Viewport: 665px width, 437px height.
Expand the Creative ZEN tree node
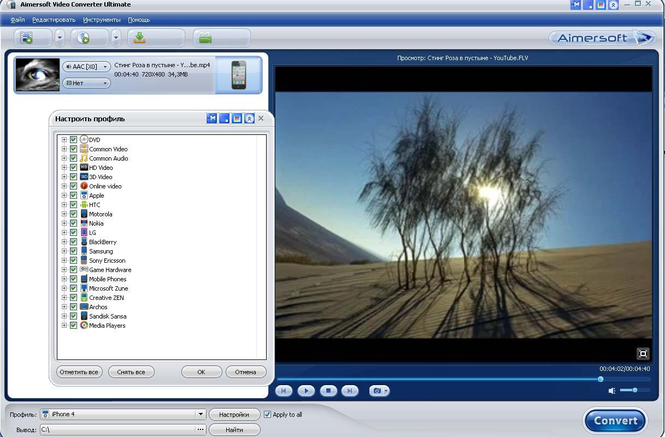64,297
